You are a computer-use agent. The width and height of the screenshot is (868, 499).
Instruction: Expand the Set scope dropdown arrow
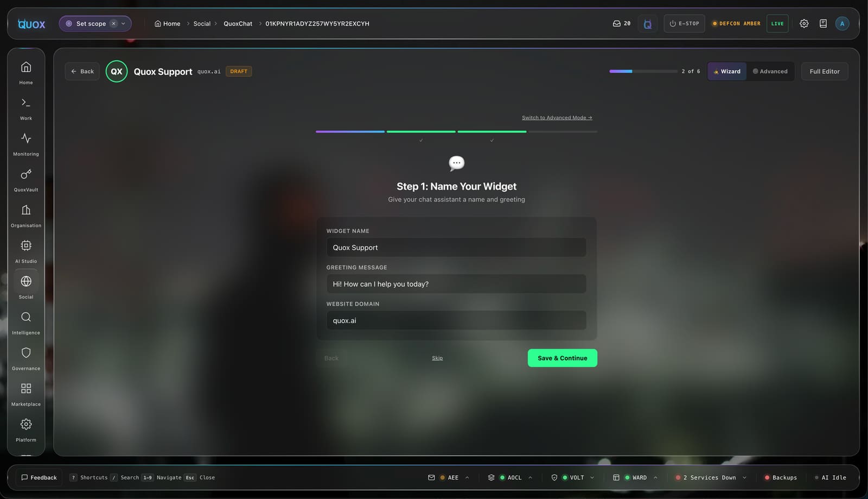tap(123, 23)
